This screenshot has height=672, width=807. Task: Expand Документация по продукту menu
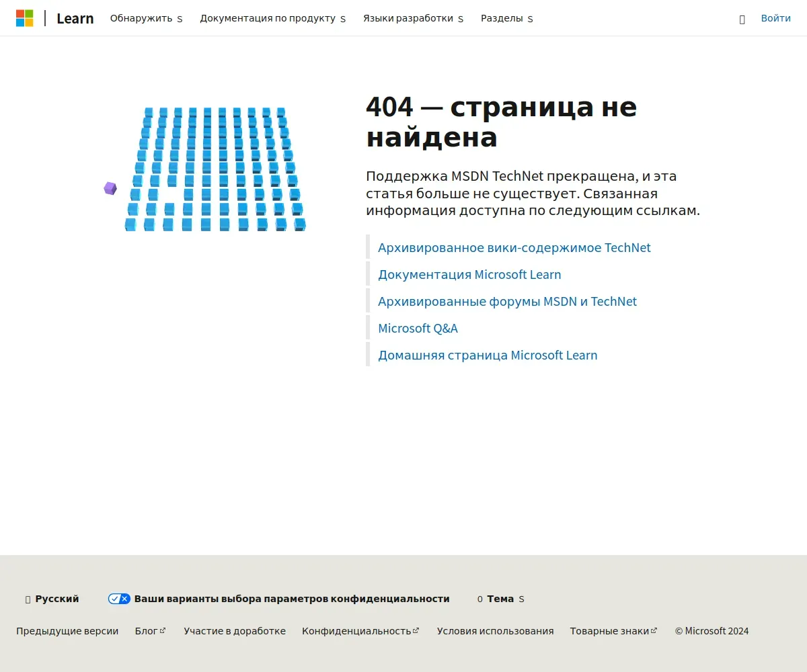tap(273, 19)
